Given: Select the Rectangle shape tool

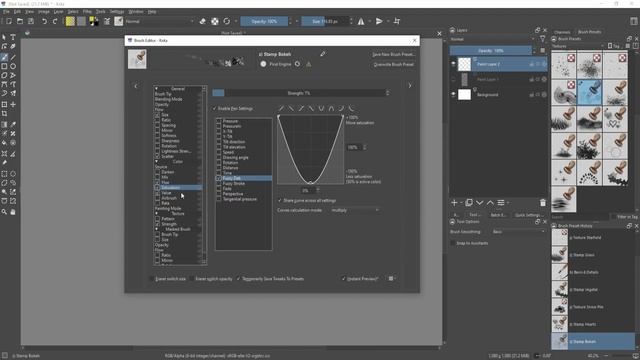Looking at the screenshot, I should pyautogui.click(x=4, y=66).
